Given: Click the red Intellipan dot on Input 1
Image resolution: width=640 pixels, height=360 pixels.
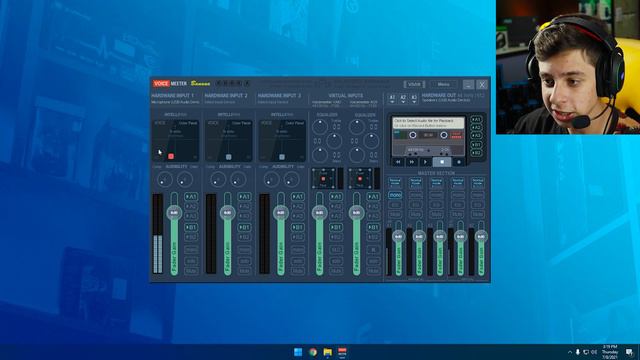Looking at the screenshot, I should tap(171, 156).
